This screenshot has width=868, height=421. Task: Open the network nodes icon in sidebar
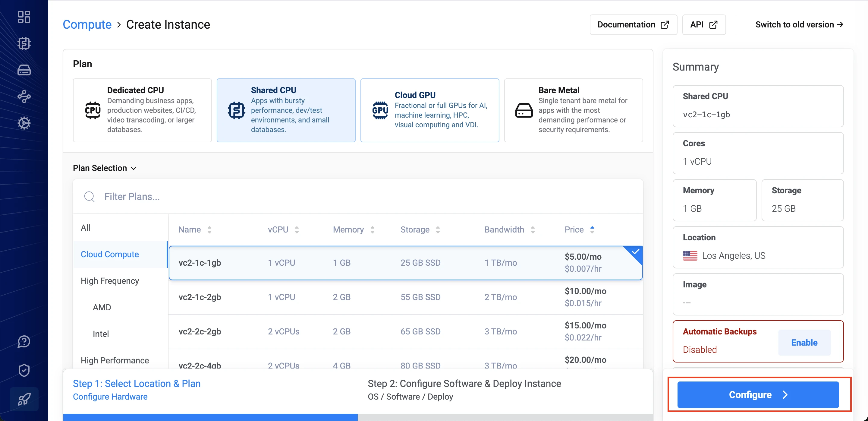pyautogui.click(x=24, y=97)
